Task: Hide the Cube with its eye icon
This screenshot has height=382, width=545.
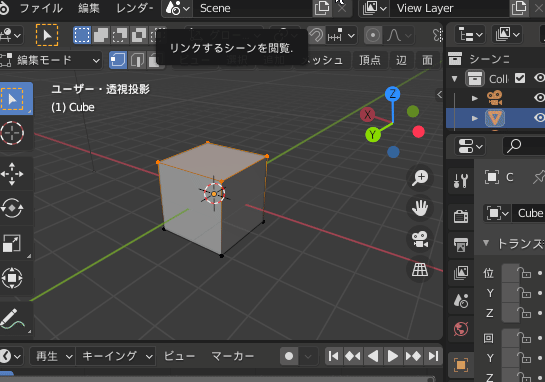Action: [x=539, y=118]
